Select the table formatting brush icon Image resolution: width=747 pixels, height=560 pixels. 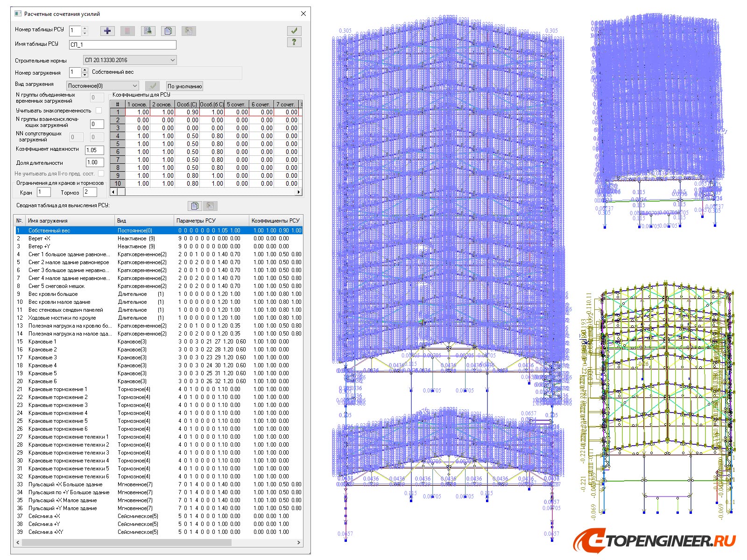click(148, 31)
